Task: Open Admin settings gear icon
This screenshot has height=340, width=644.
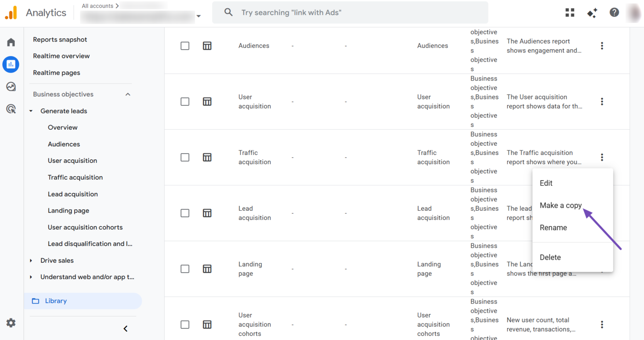Action: point(11,323)
